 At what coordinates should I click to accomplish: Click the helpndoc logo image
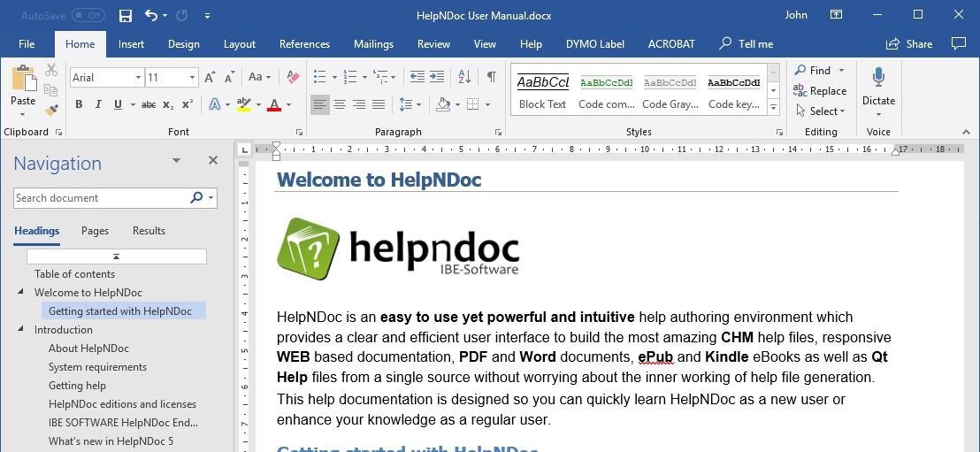coord(398,249)
